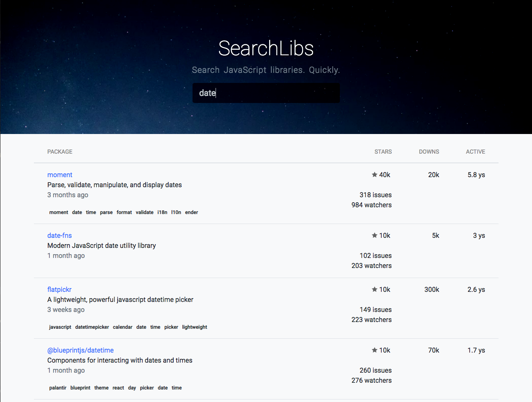Click the SearchLibs site title
Screen dimensions: 532x402
pos(266,48)
